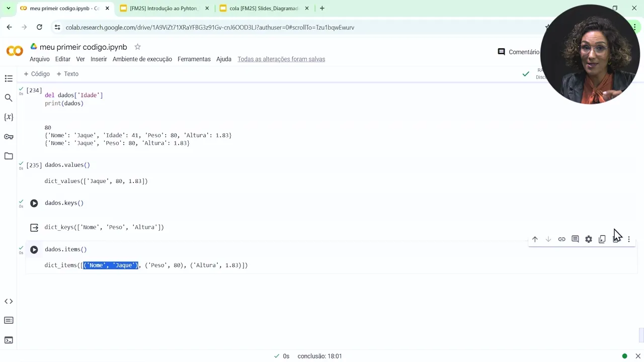Open the Arquivo menu

[x=40, y=59]
